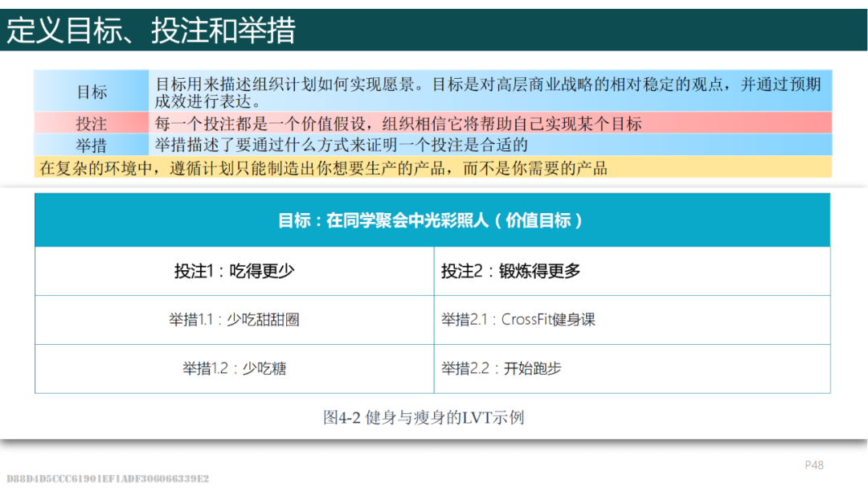Screen dimensions: 868x488
Task: Click the slide title 定义目标、投注和举措
Action: (x=151, y=31)
